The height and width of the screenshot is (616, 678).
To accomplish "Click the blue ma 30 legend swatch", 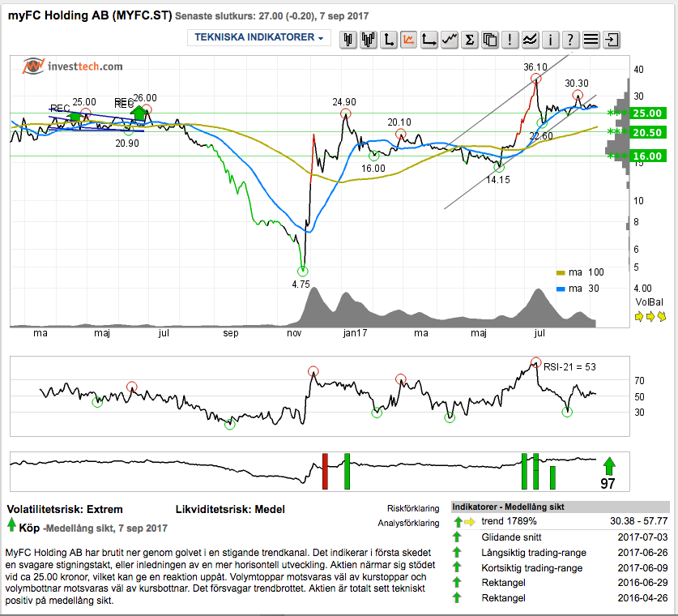I will click(x=561, y=289).
